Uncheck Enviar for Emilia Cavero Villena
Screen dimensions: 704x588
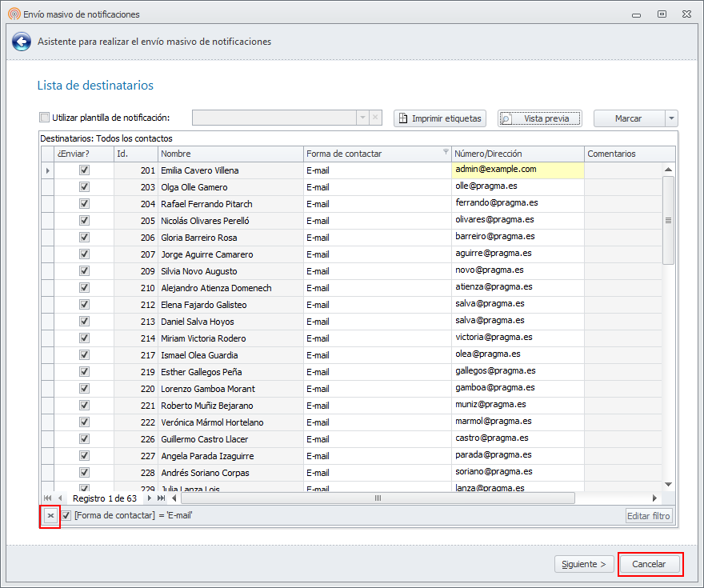[x=84, y=170]
